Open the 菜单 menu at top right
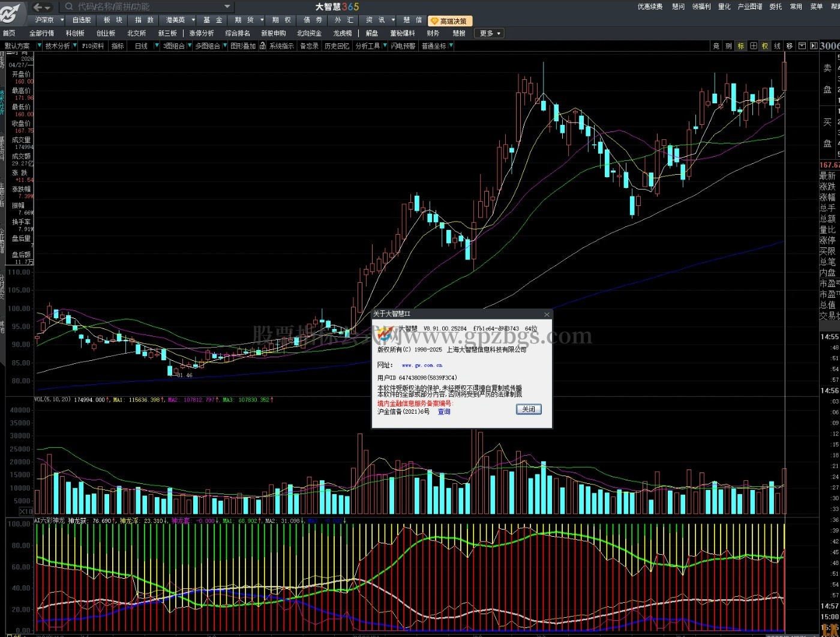This screenshot has width=840, height=637. [816, 7]
